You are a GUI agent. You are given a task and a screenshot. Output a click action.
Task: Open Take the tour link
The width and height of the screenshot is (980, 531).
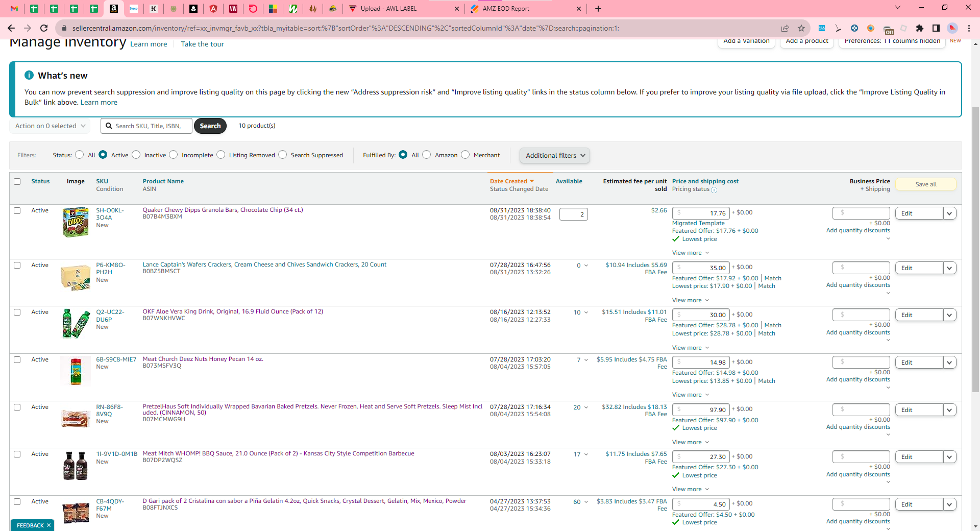(202, 44)
